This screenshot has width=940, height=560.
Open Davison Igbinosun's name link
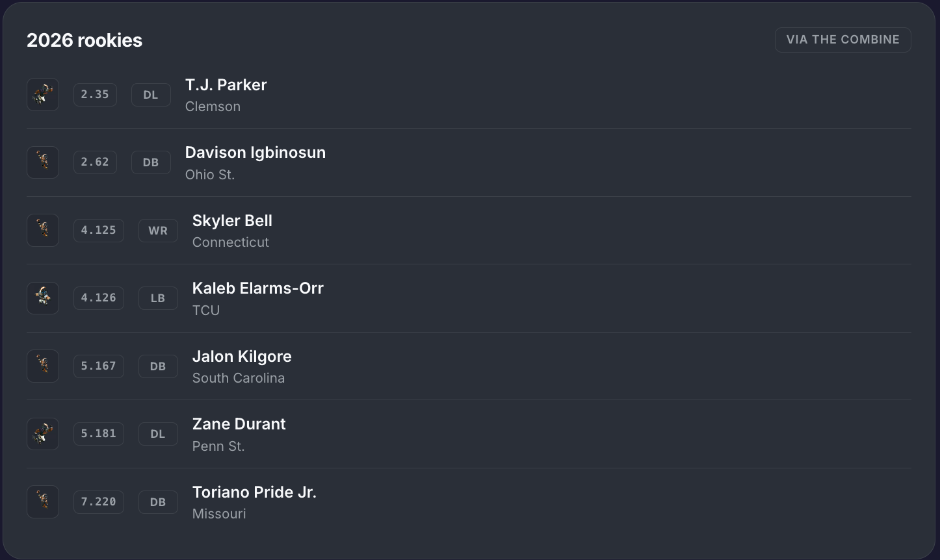coord(255,153)
